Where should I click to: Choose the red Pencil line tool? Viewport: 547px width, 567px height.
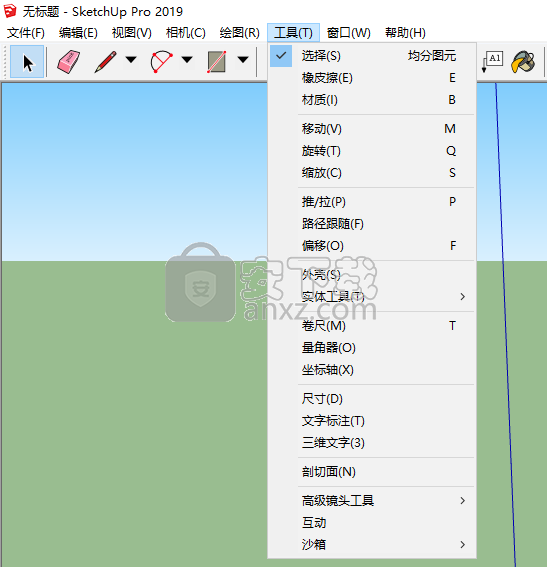click(105, 61)
